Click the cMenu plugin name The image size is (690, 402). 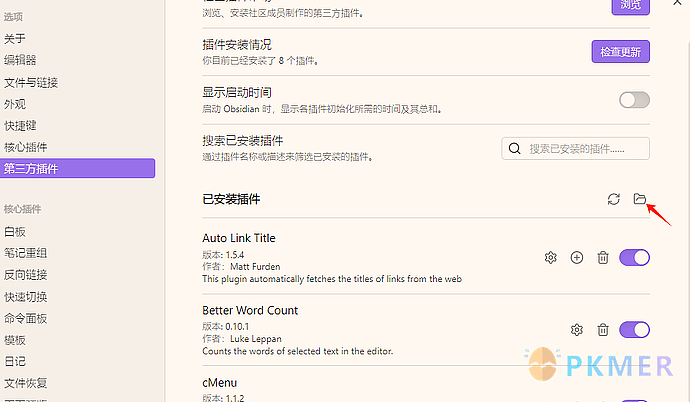coord(220,383)
